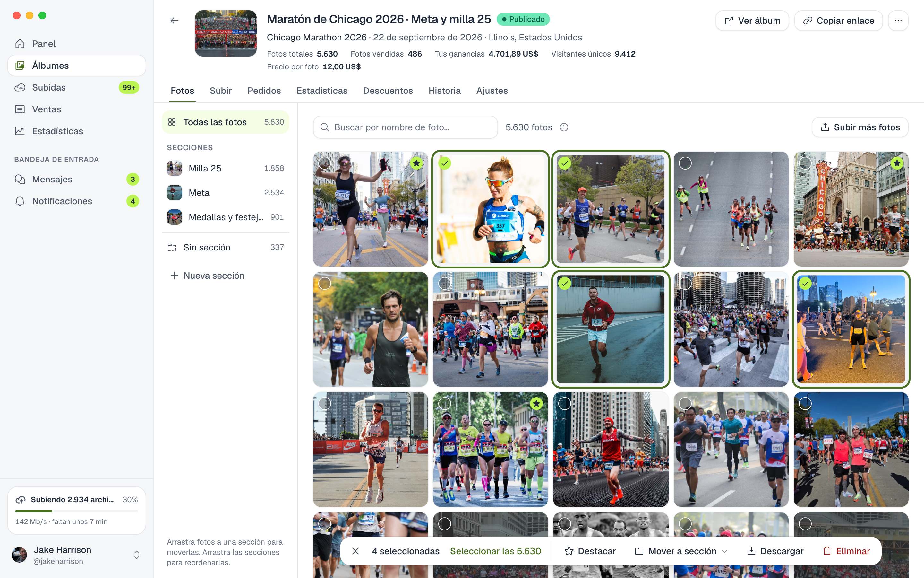Click the star on Chicago Theatre photo
Viewport: 924px width, 578px height.
[x=896, y=163]
